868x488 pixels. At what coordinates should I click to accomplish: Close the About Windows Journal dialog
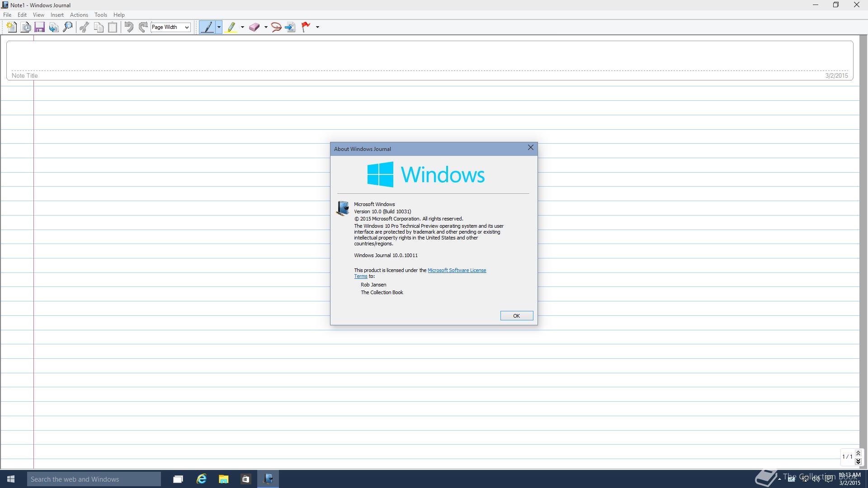[x=531, y=148]
